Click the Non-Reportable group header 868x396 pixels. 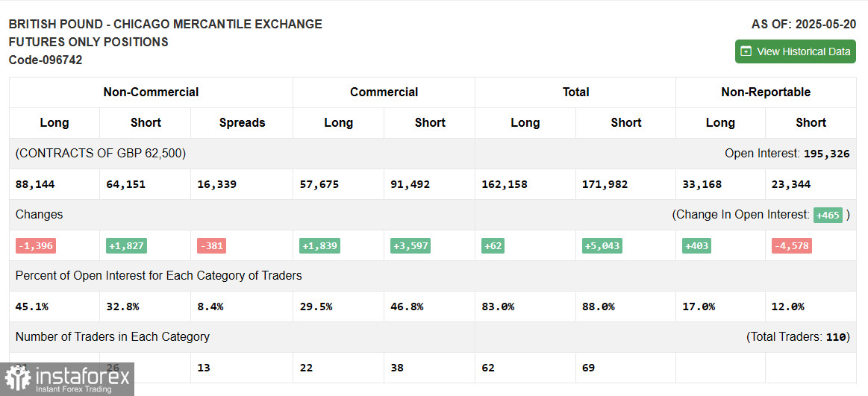(765, 92)
